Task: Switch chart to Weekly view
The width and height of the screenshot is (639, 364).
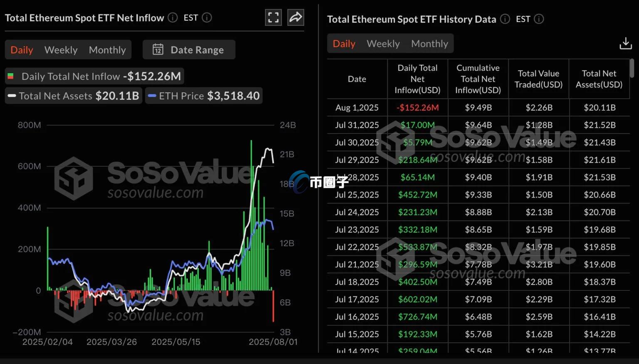Action: point(61,50)
